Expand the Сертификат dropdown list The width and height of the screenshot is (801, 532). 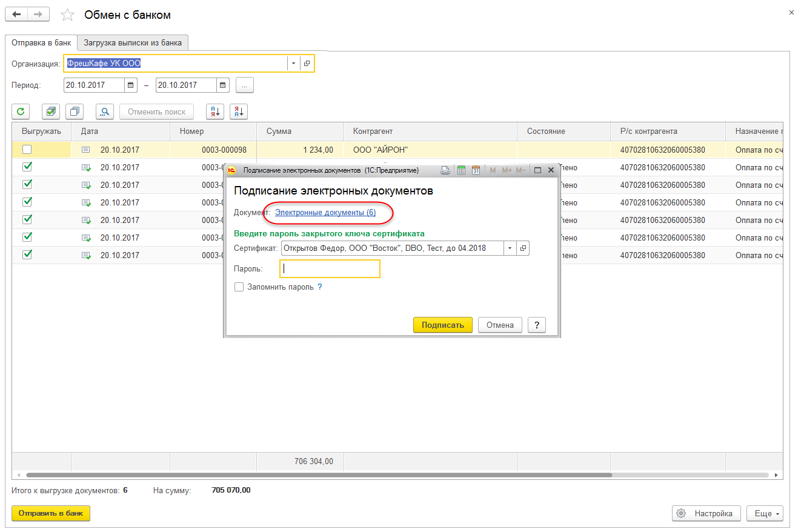[x=510, y=248]
